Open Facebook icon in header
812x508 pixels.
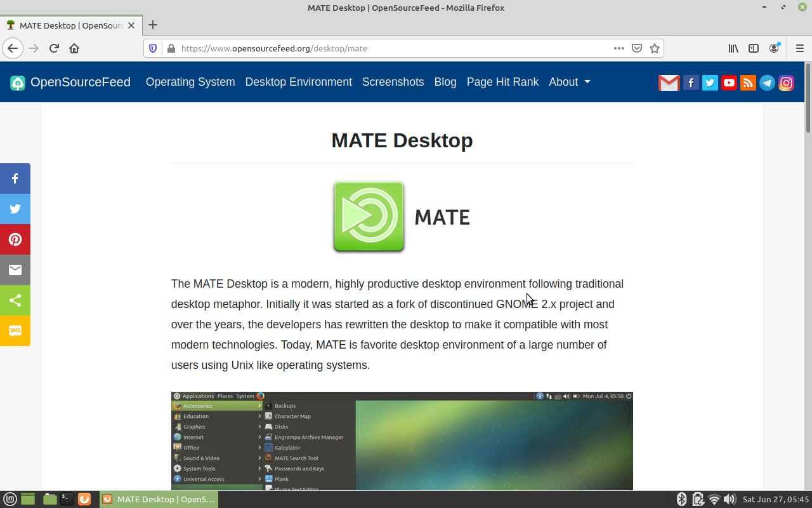coord(691,83)
